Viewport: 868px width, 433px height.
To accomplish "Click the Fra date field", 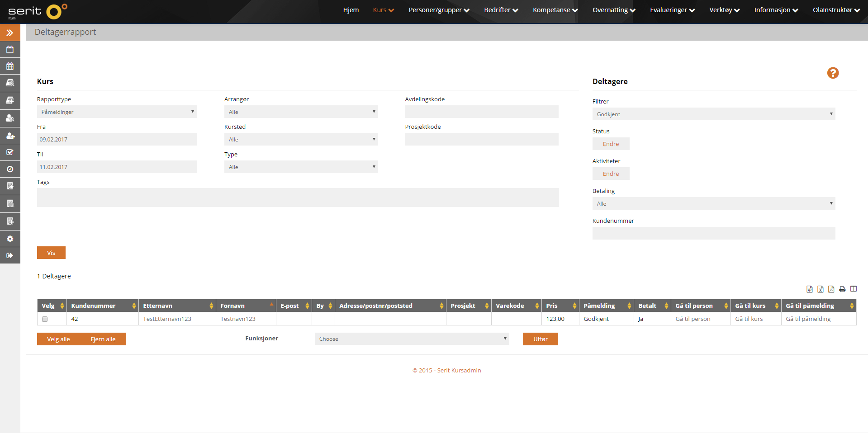I will [117, 139].
